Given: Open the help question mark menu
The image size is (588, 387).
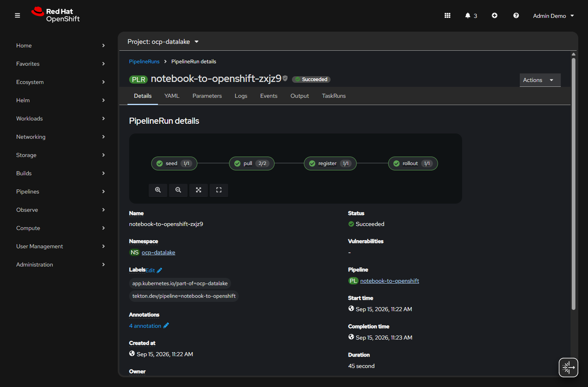Looking at the screenshot, I should point(516,15).
